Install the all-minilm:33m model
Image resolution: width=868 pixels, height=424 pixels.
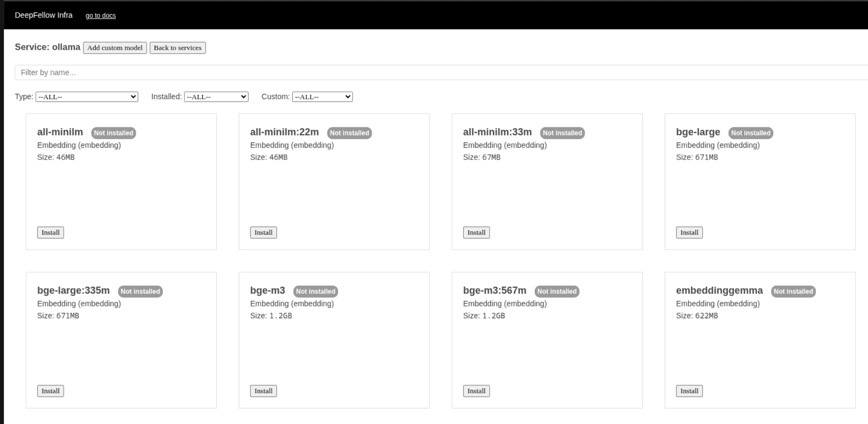(476, 232)
